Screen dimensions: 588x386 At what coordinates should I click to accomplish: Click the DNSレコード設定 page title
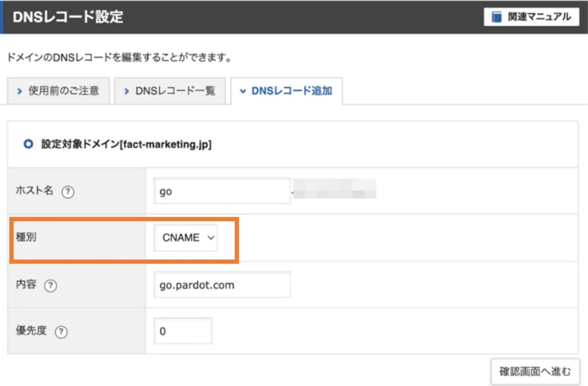[x=68, y=17]
